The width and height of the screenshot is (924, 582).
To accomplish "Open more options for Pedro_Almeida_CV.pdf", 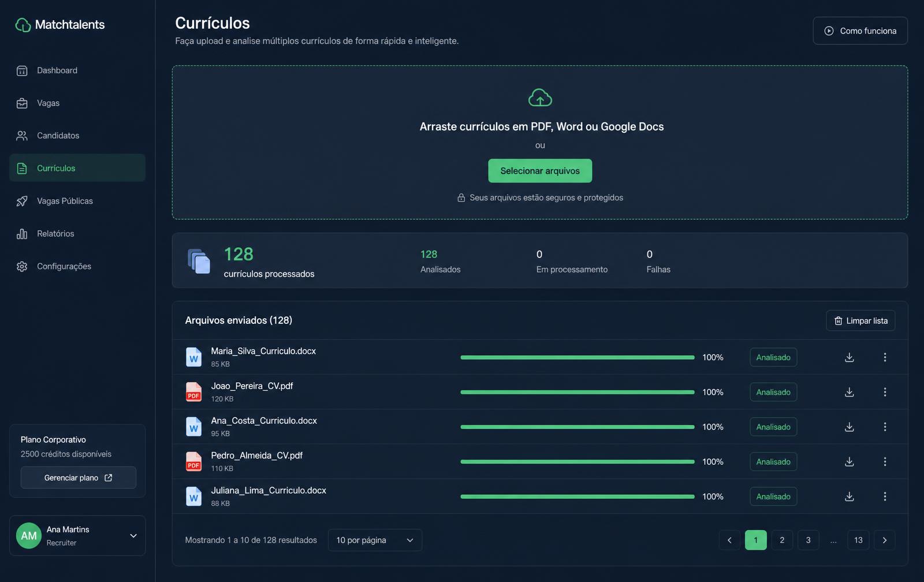I will (885, 462).
